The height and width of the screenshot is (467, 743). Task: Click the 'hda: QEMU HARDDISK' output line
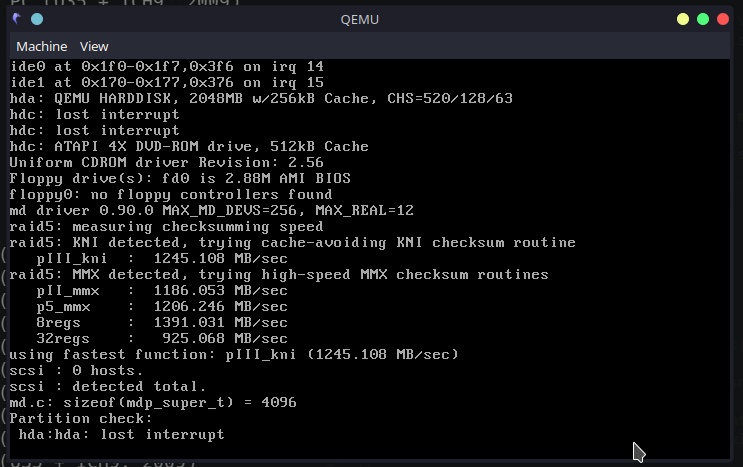(261, 99)
